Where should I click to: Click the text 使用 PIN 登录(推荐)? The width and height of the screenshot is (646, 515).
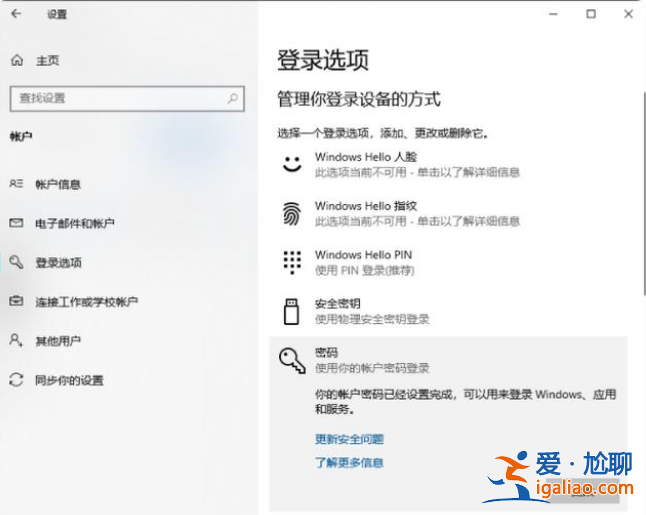point(365,270)
